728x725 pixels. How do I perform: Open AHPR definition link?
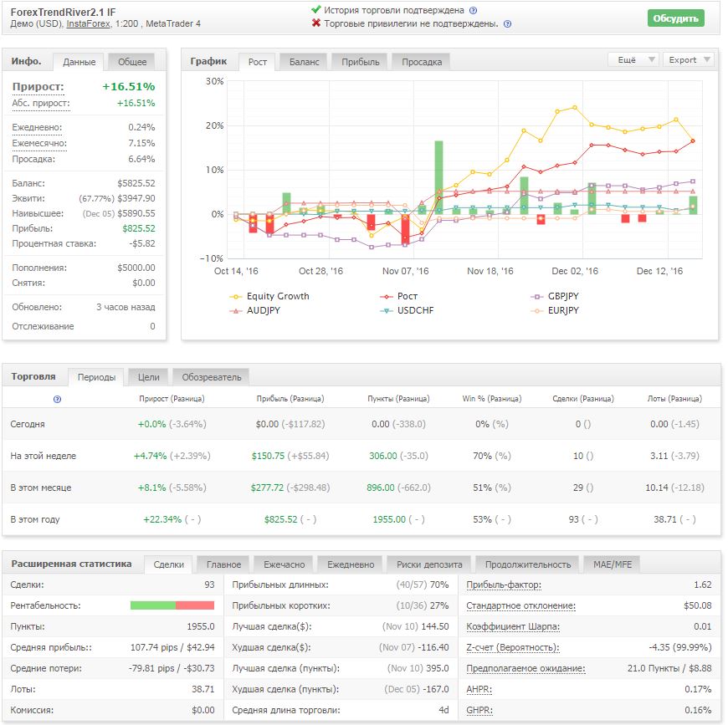479,689
